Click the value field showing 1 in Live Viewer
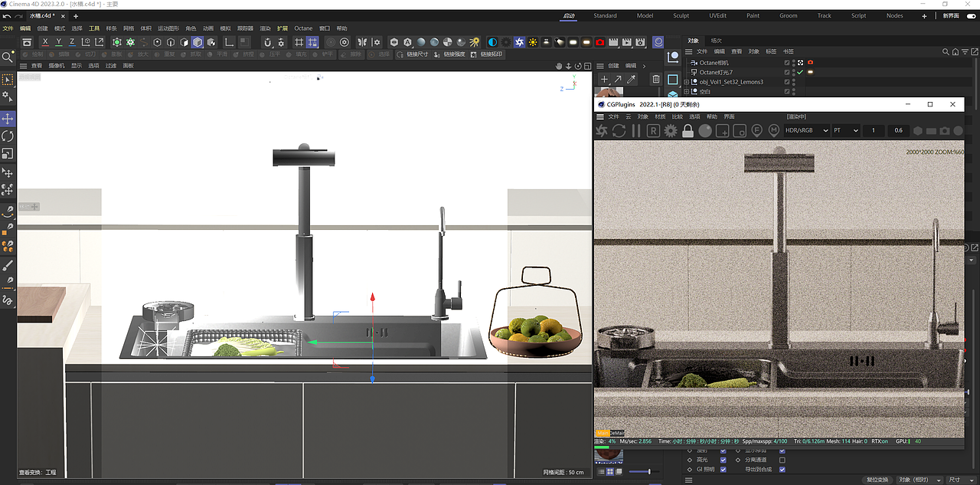Image resolution: width=980 pixels, height=485 pixels. pos(873,130)
